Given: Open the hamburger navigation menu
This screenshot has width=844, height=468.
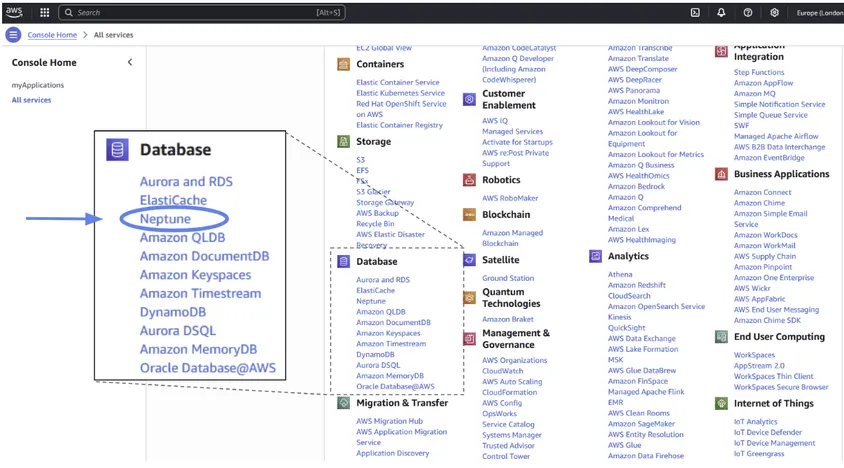Looking at the screenshot, I should [x=13, y=35].
